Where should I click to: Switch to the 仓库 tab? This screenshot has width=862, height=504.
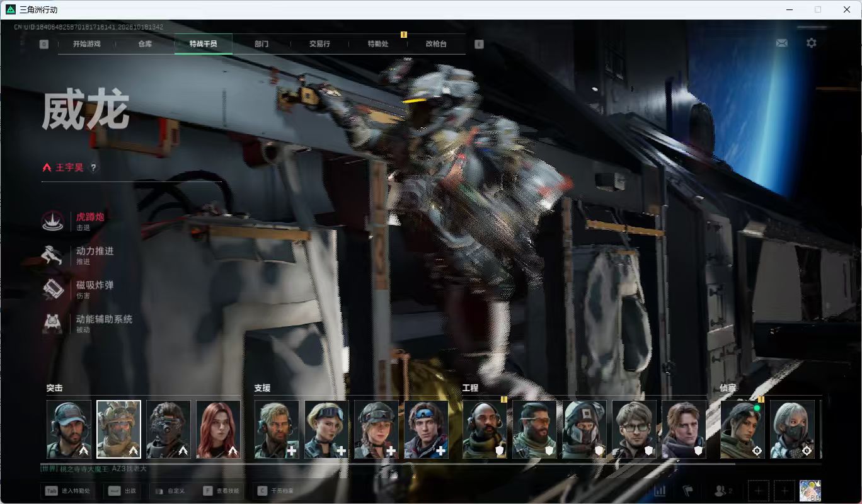click(145, 44)
